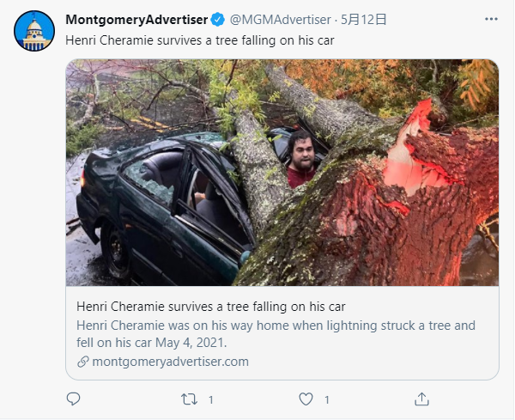The height and width of the screenshot is (420, 515).
Task: Open the Montgomery Advertiser profile avatar
Action: [x=34, y=31]
